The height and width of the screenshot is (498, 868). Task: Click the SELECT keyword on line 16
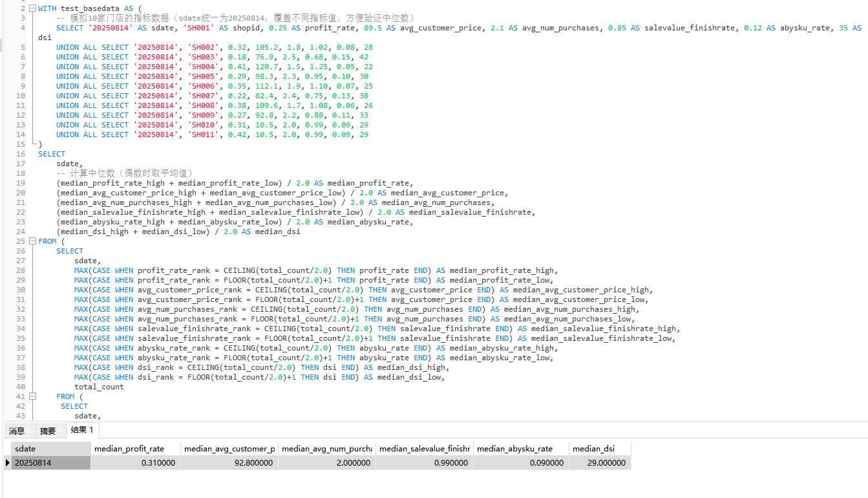click(52, 154)
